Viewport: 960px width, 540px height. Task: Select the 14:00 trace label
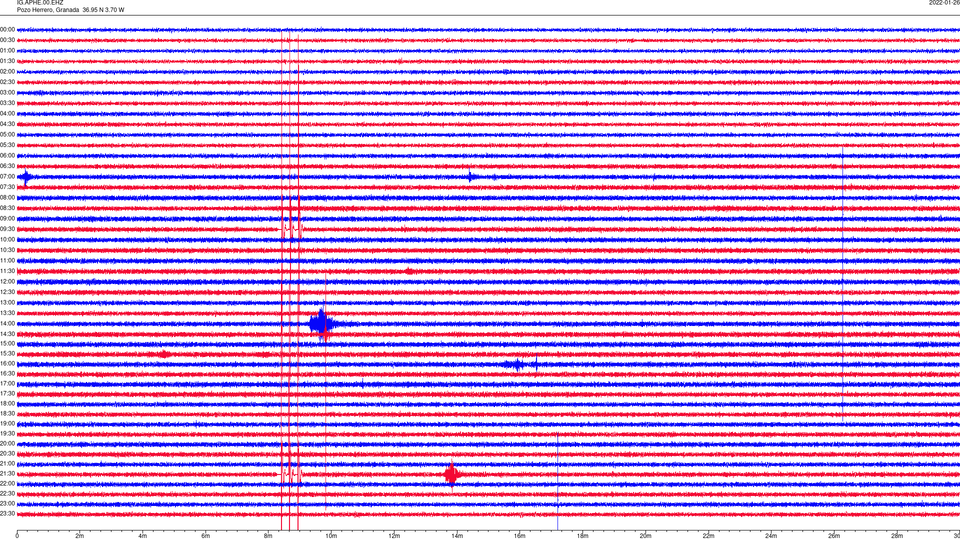coord(8,323)
